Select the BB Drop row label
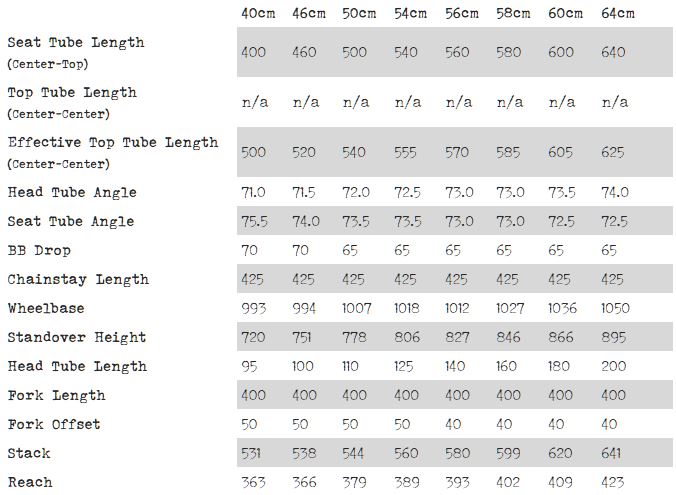Viewport: 676px width, 495px height. (x=39, y=250)
